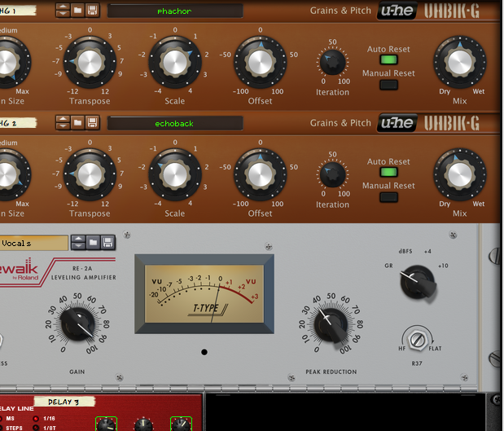Select next patch arrow on phachor device
504x431 pixels.
[x=63, y=14]
